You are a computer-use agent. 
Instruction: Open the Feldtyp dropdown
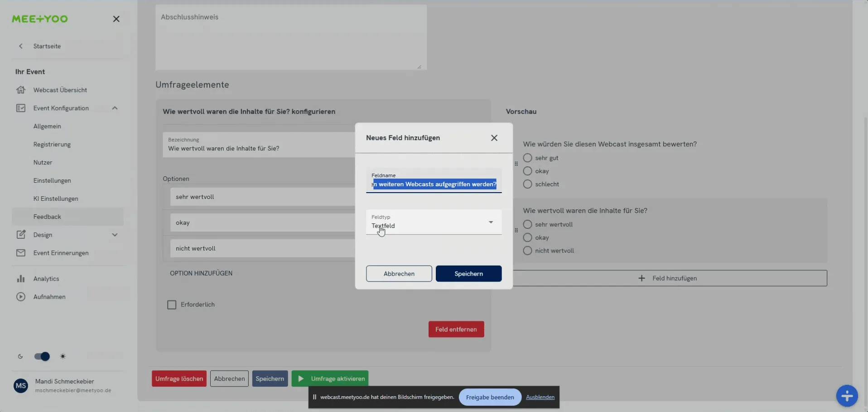(491, 222)
